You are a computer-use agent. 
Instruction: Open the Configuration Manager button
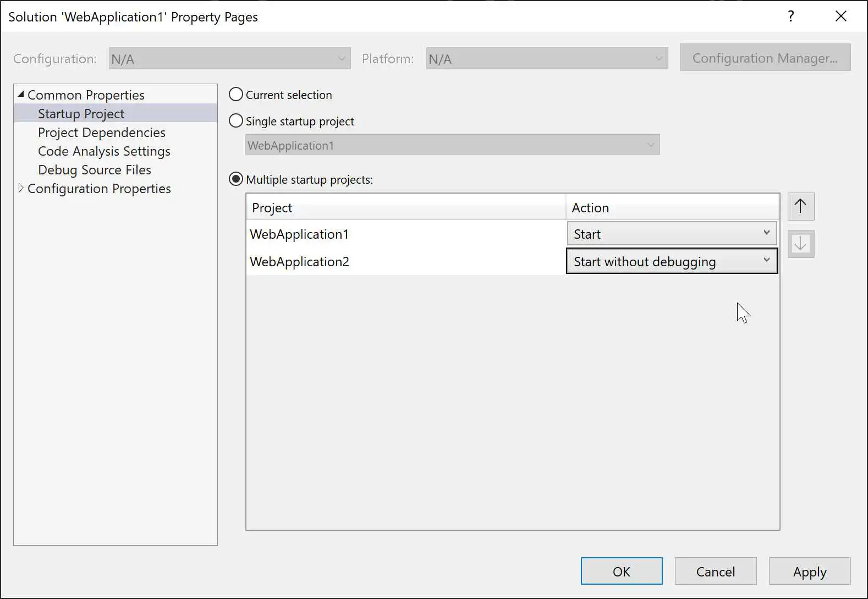coord(765,58)
